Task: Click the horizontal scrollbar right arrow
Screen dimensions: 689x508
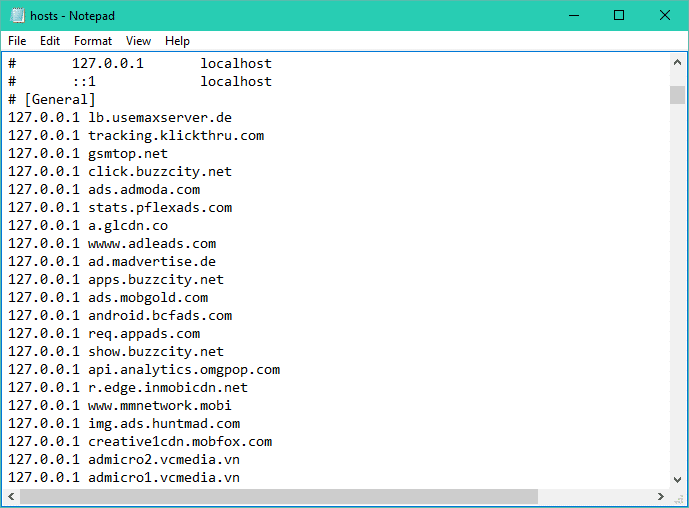Action: [660, 496]
